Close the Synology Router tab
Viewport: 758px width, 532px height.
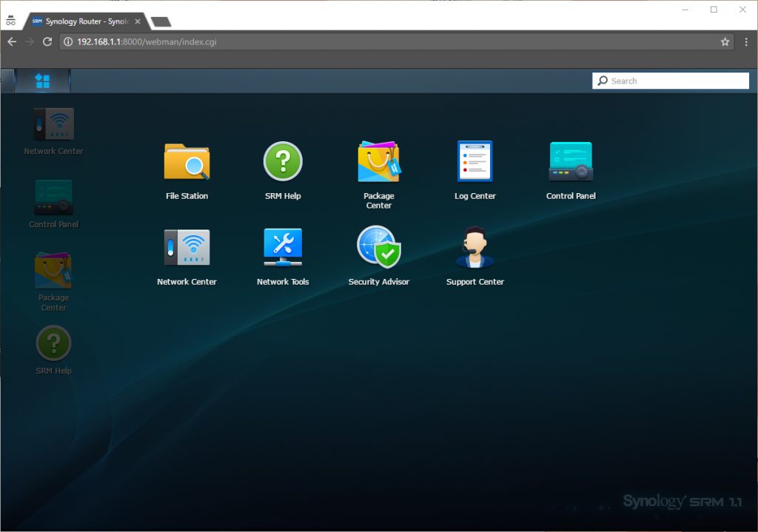coord(137,21)
